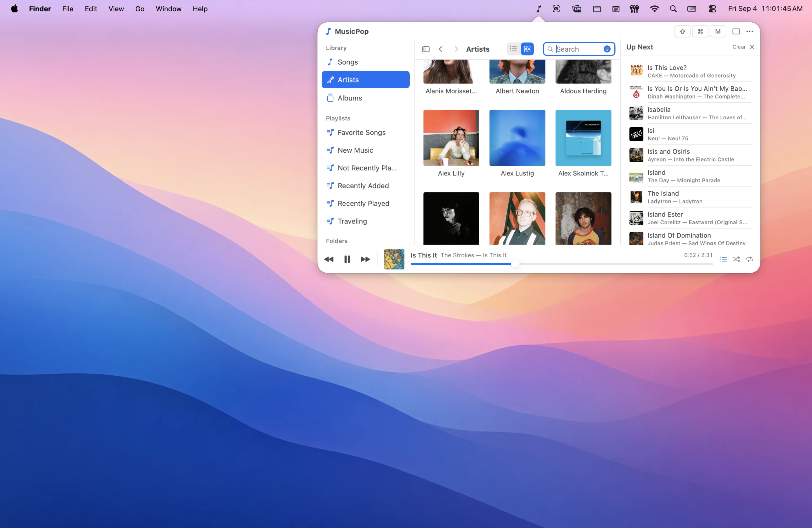The width and height of the screenshot is (812, 528).
Task: Play "Isabella" by Hamilton Leithauser
Action: pos(690,113)
